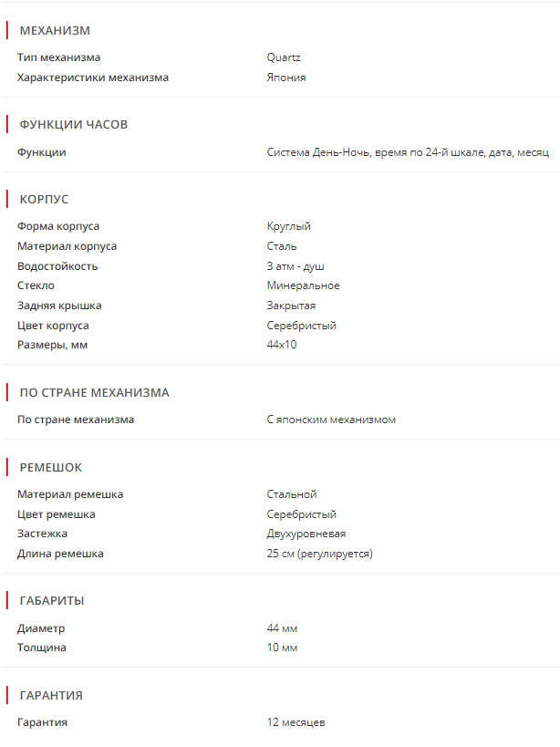Screen dimensions: 560x747
Task: Click the С японским механизмом value
Action: pos(331,420)
